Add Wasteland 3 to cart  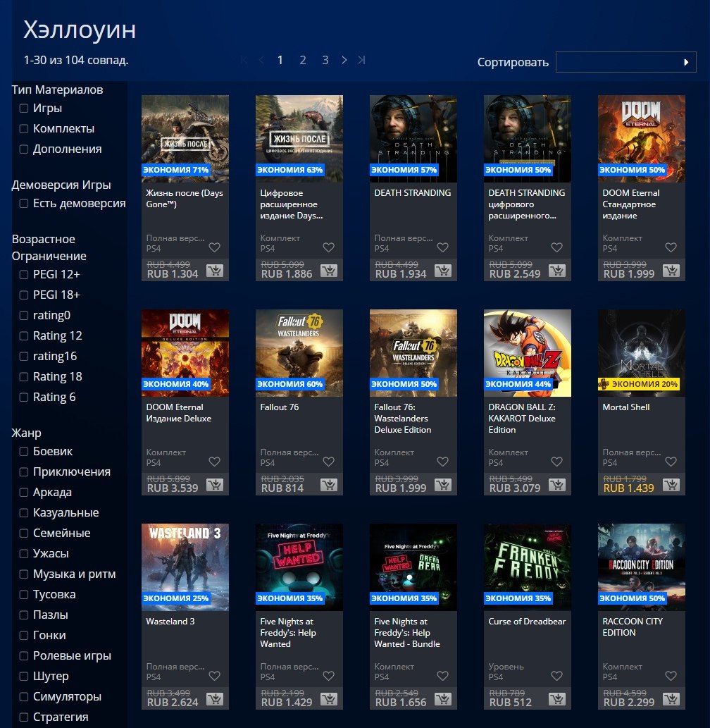click(x=215, y=698)
